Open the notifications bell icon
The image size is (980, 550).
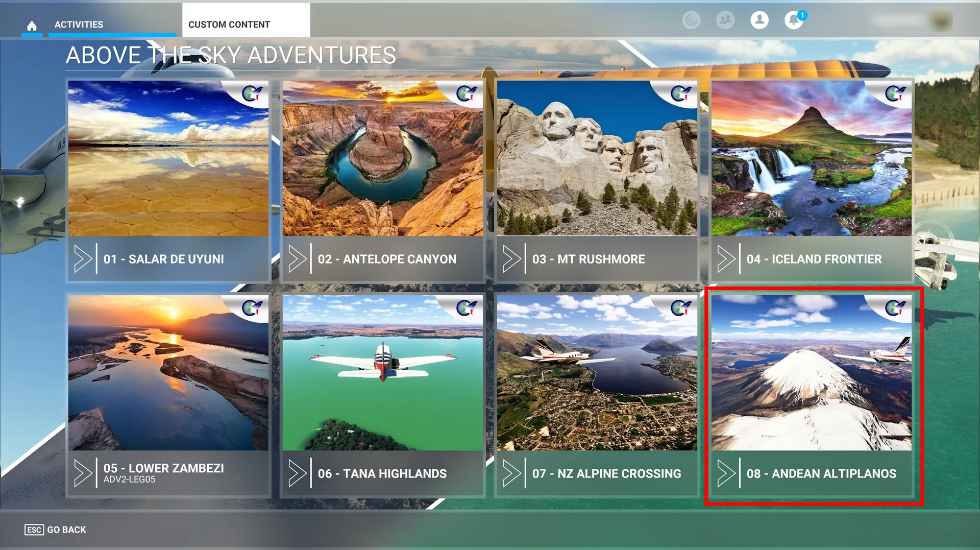794,20
